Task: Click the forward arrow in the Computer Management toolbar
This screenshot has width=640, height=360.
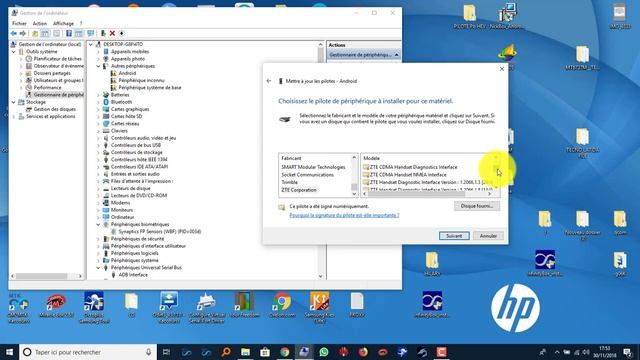Action: [23, 33]
